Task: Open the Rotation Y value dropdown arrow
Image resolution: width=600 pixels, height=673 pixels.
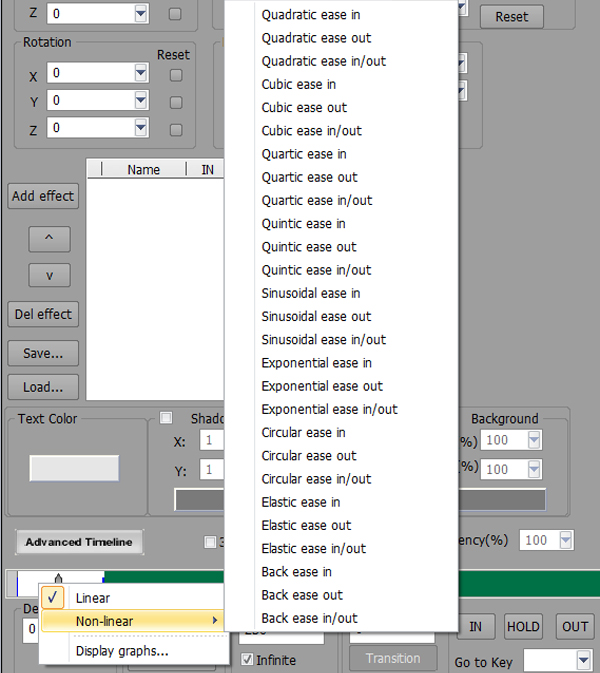Action: 141,100
